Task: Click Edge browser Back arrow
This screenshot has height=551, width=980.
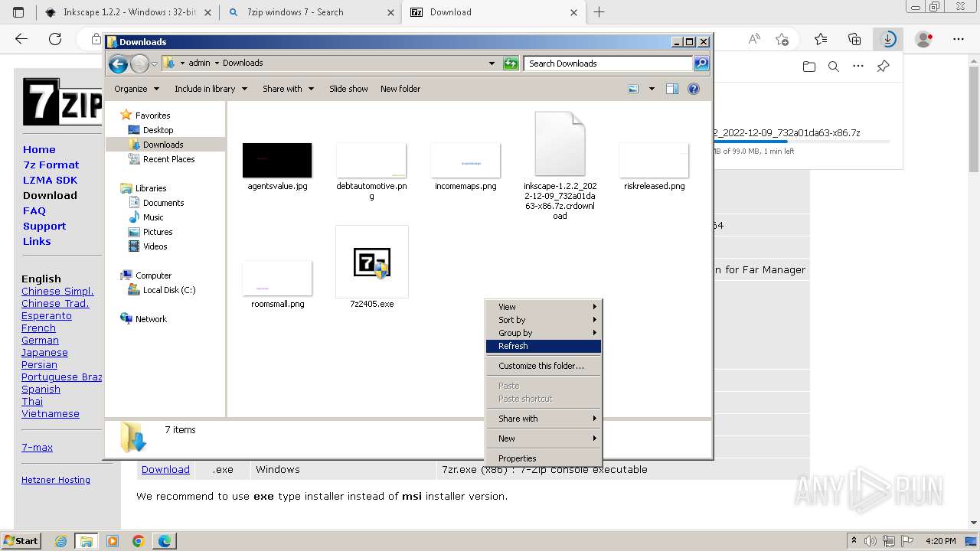Action: pyautogui.click(x=21, y=39)
